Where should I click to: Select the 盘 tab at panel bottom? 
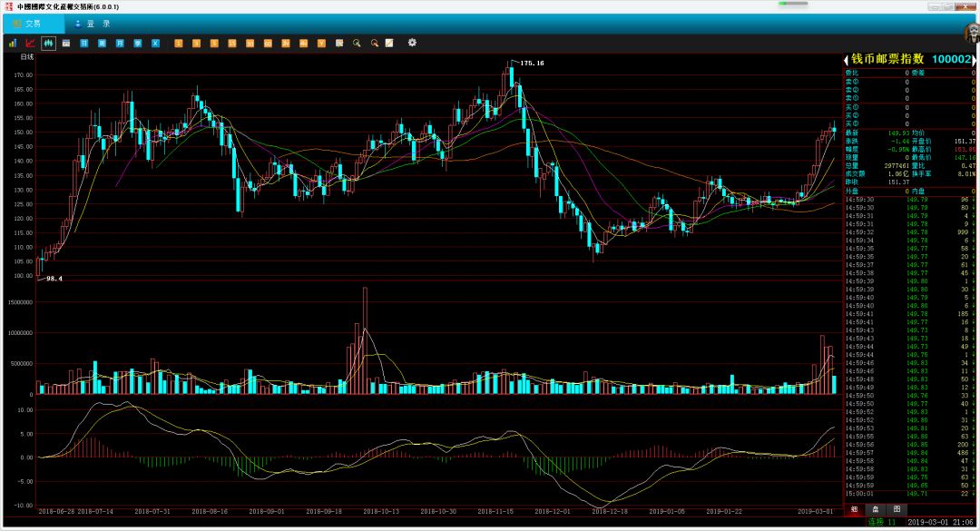pos(876,510)
